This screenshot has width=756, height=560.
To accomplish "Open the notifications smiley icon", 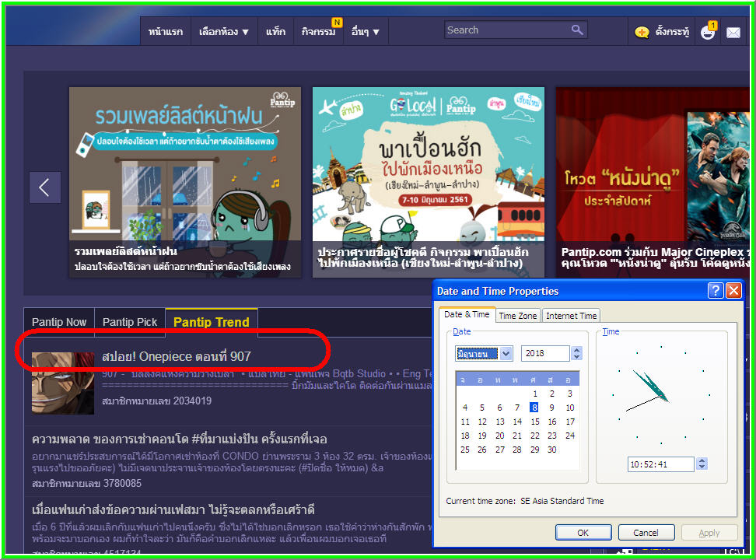I will 708,32.
